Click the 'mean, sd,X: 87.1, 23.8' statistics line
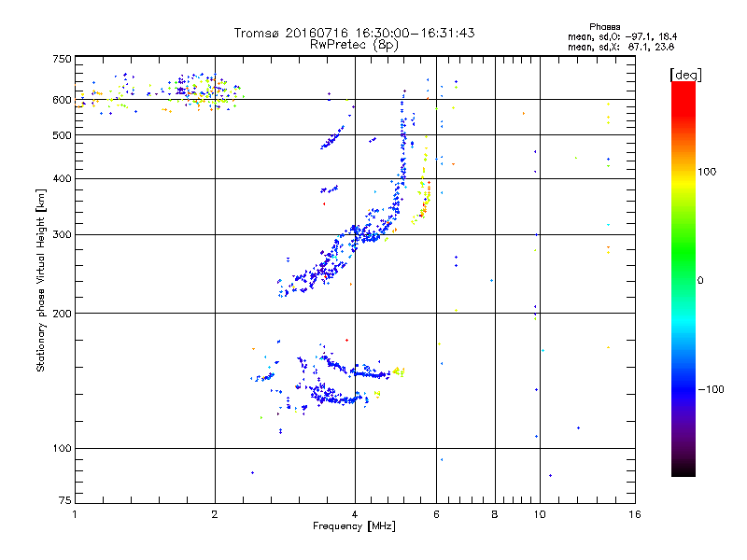The height and width of the screenshot is (560, 747). tap(621, 47)
